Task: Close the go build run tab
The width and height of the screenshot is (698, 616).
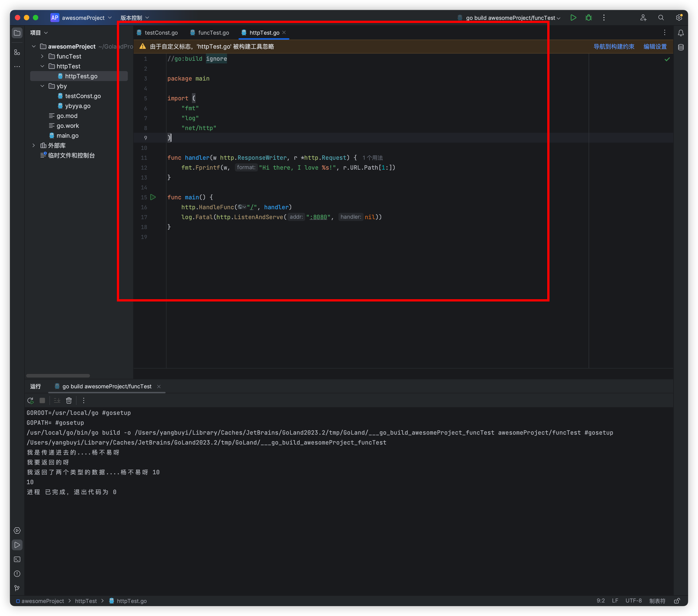Action: pyautogui.click(x=159, y=386)
